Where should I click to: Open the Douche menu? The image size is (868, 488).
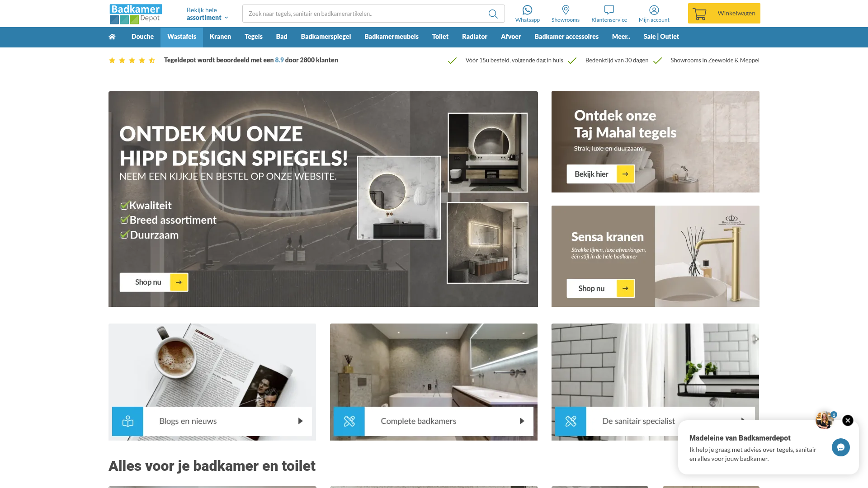[x=142, y=37]
